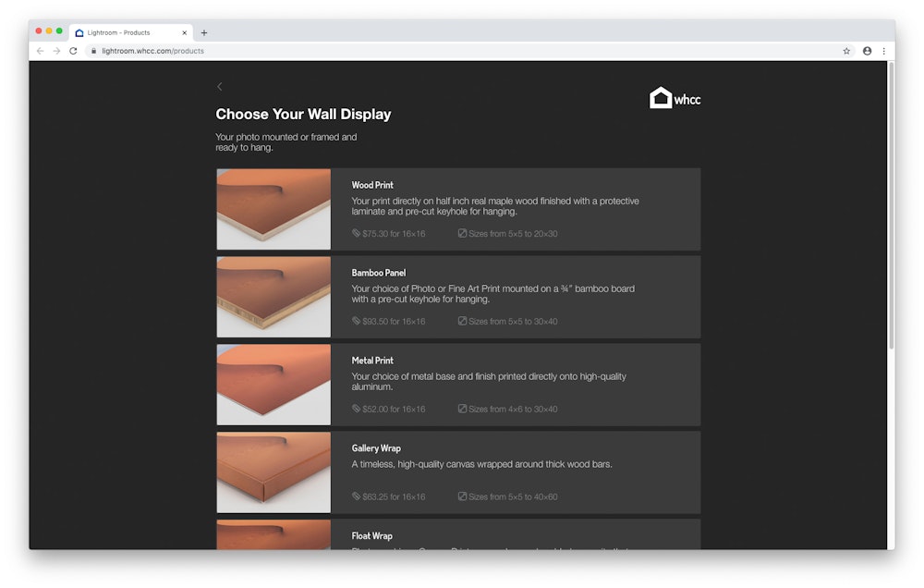Click the Wood Print price tag icon
The height and width of the screenshot is (588, 924).
(x=356, y=234)
